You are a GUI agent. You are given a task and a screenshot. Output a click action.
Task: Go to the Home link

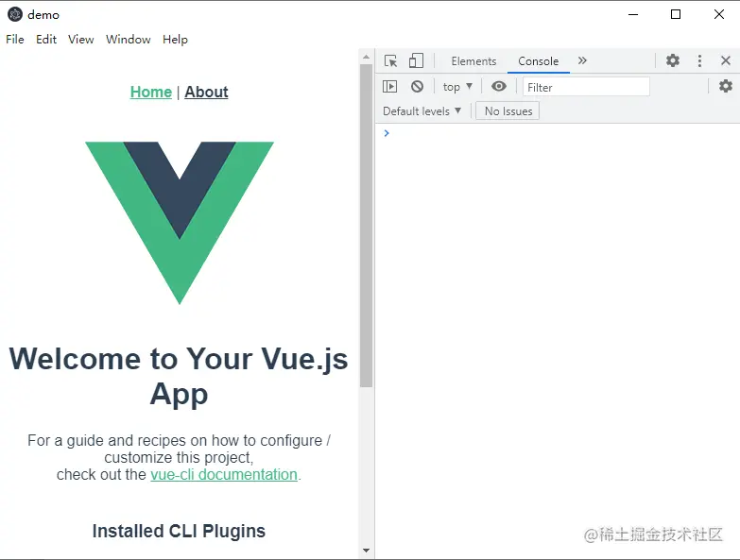[151, 92]
